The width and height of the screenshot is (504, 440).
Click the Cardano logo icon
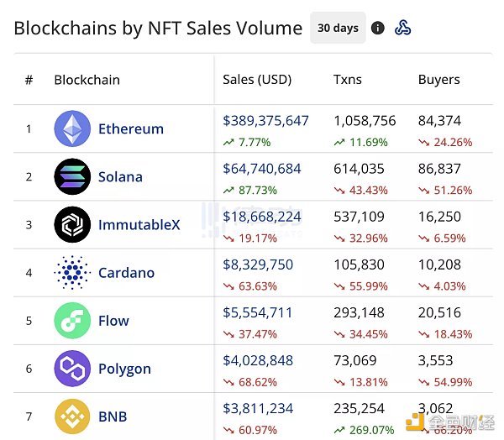[72, 273]
